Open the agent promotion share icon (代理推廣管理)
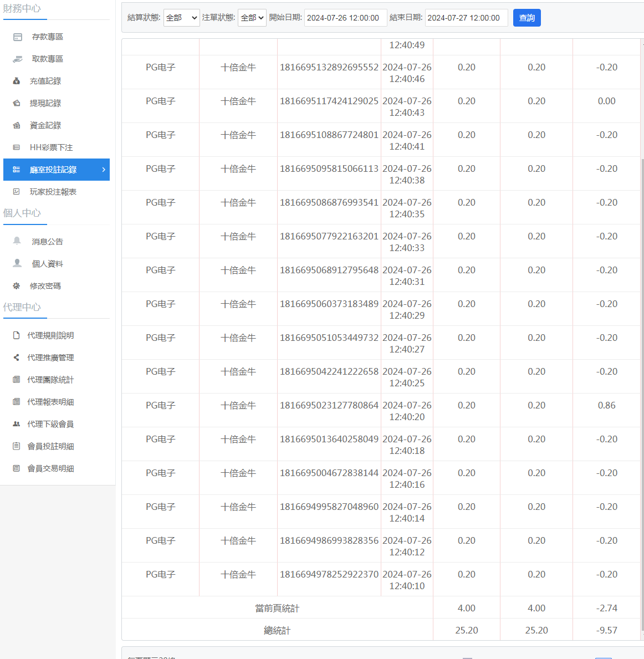The width and height of the screenshot is (644, 659). [x=17, y=357]
